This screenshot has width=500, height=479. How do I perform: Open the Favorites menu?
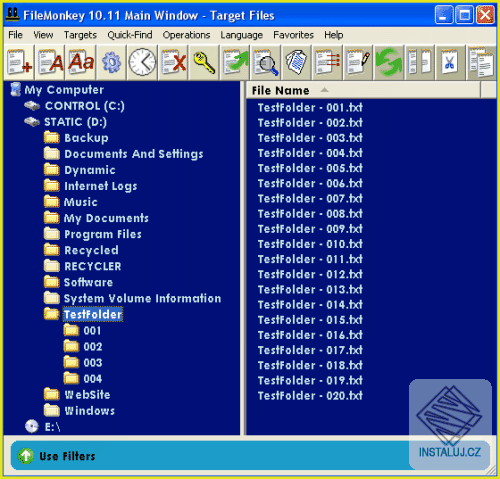coord(293,35)
